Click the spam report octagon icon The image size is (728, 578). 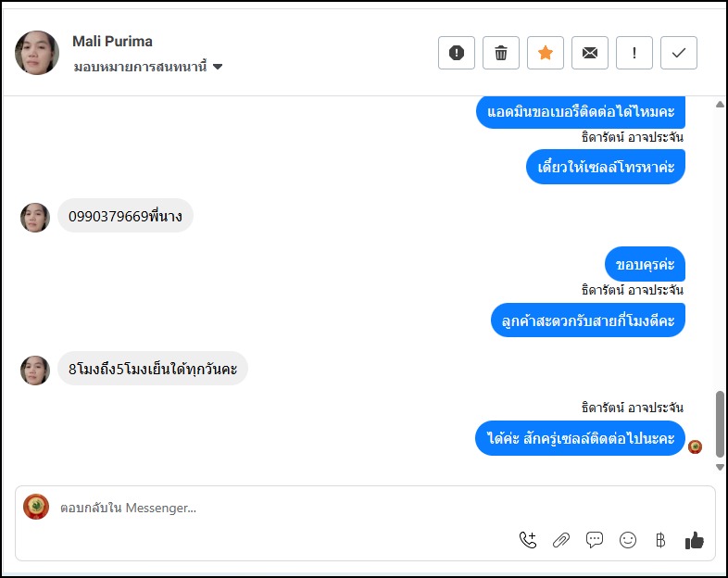(457, 53)
